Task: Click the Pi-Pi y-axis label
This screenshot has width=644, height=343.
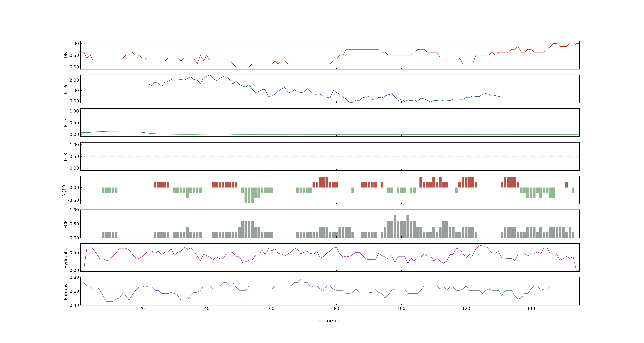Action: point(66,89)
